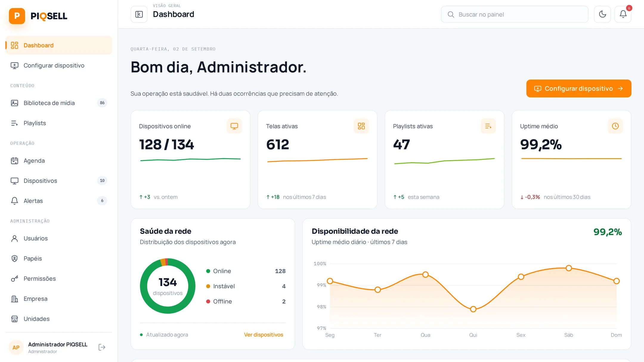Open Permissões page

tap(59, 279)
